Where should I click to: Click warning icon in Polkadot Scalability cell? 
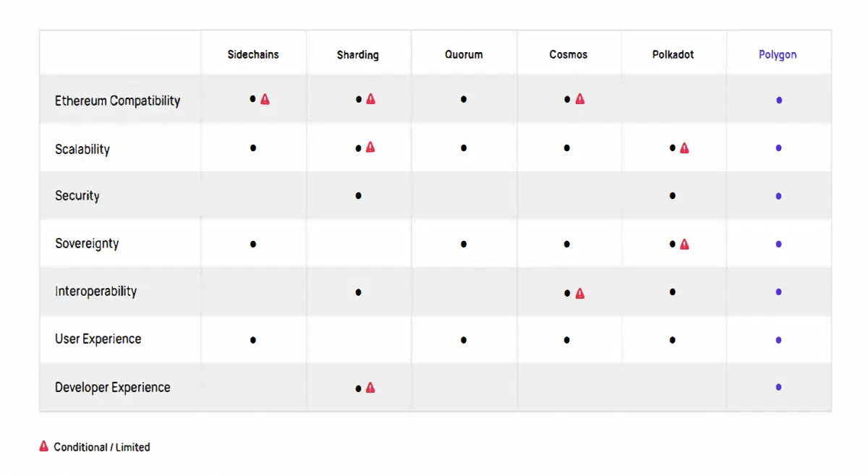[684, 148]
